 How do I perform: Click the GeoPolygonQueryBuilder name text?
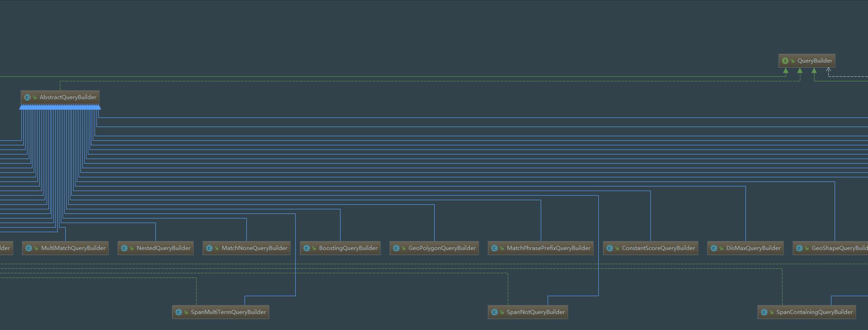coord(442,248)
